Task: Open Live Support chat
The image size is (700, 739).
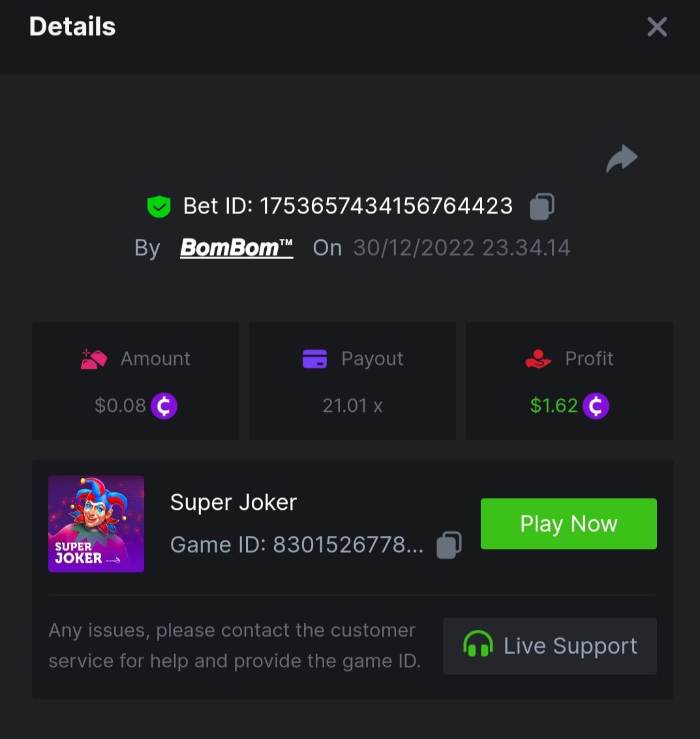Action: point(549,646)
